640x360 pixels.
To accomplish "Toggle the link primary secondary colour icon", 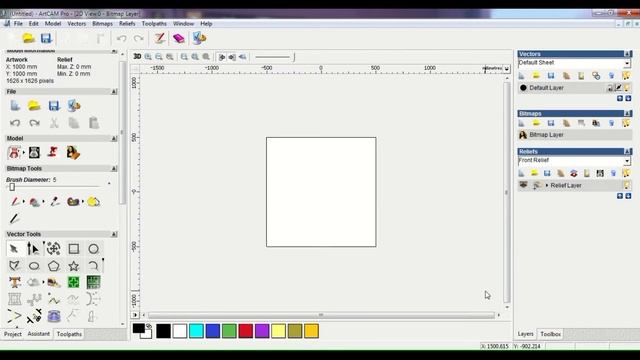I will pos(149,326).
